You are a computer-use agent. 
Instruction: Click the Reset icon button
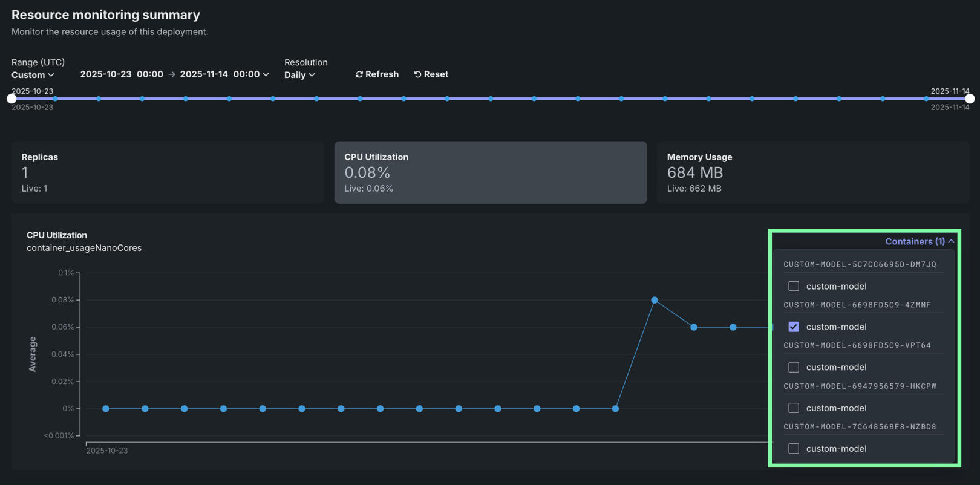[x=431, y=74]
